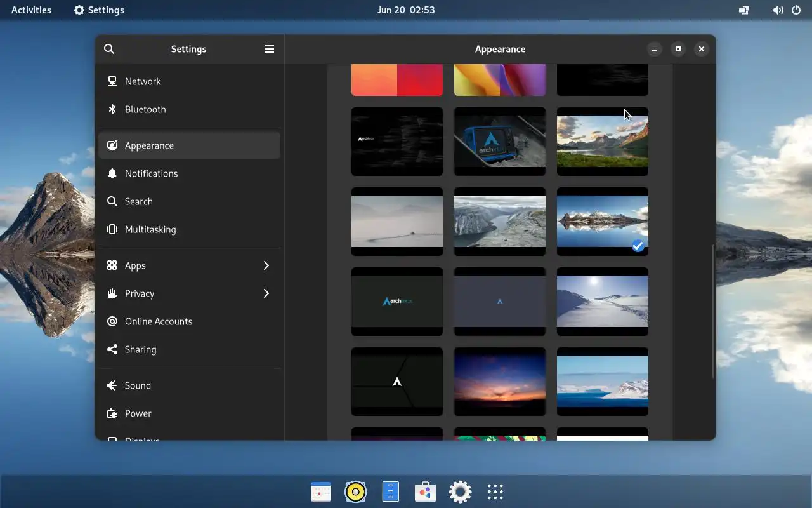Open the Settings app menu in top bar
This screenshot has height=508, width=812.
[x=99, y=10]
